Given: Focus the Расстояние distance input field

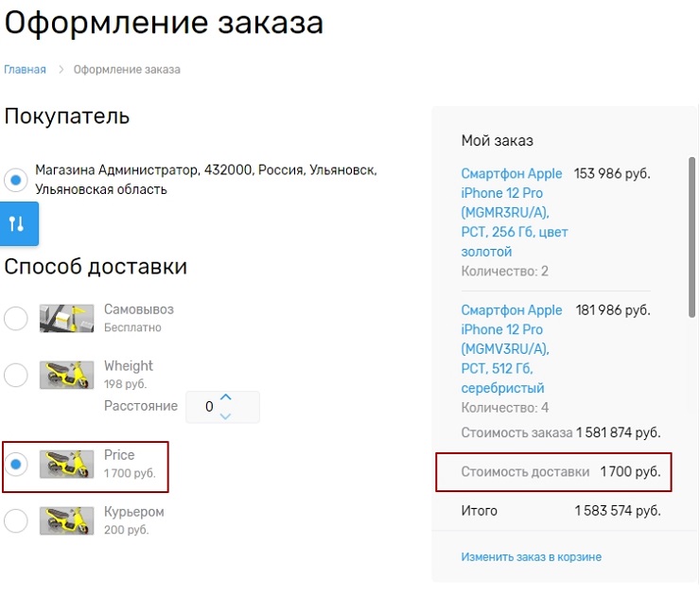Looking at the screenshot, I should click(222, 407).
